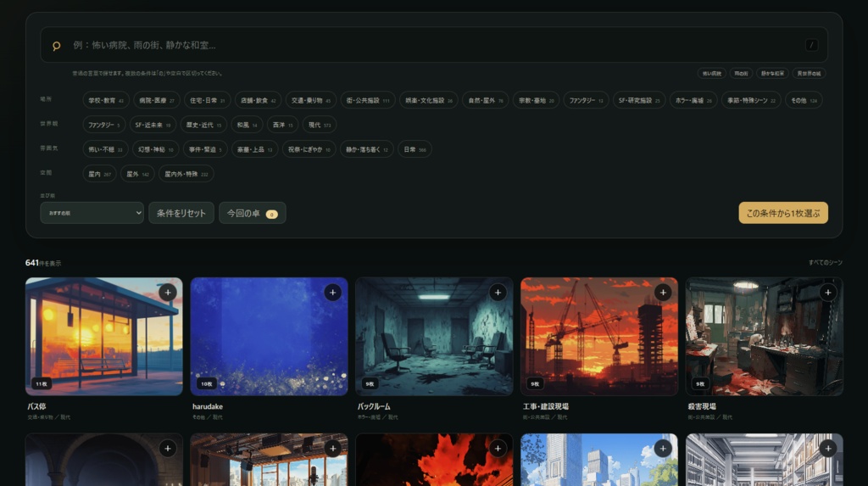This screenshot has height=486, width=868.
Task: Add the 工事・建設現場 scene with its plus icon
Action: pos(663,293)
